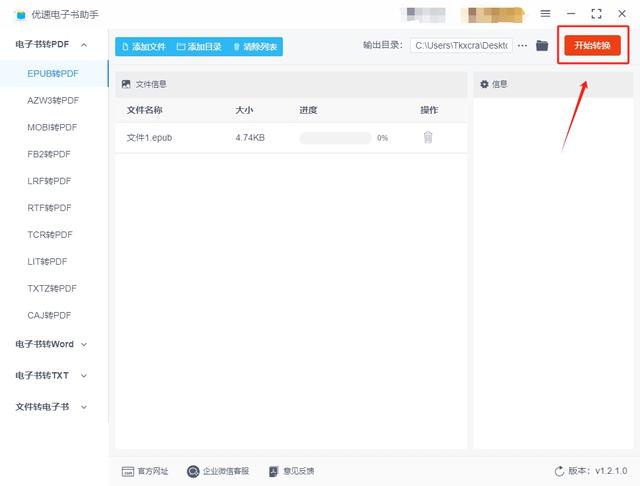Click the 文件名称 column header
This screenshot has height=486, width=640.
click(x=144, y=110)
